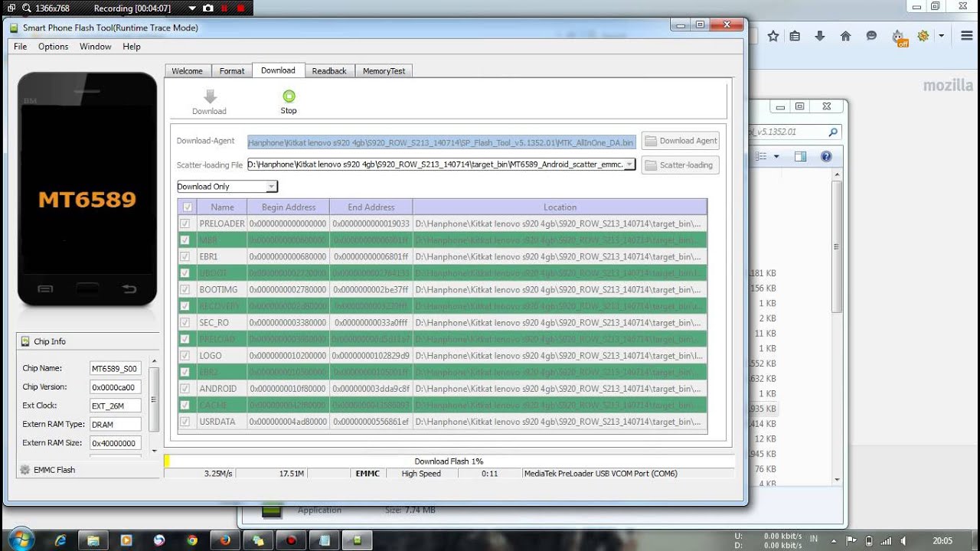Click the Download-Agent path field
Viewport: 980px width, 551px height.
click(x=442, y=142)
